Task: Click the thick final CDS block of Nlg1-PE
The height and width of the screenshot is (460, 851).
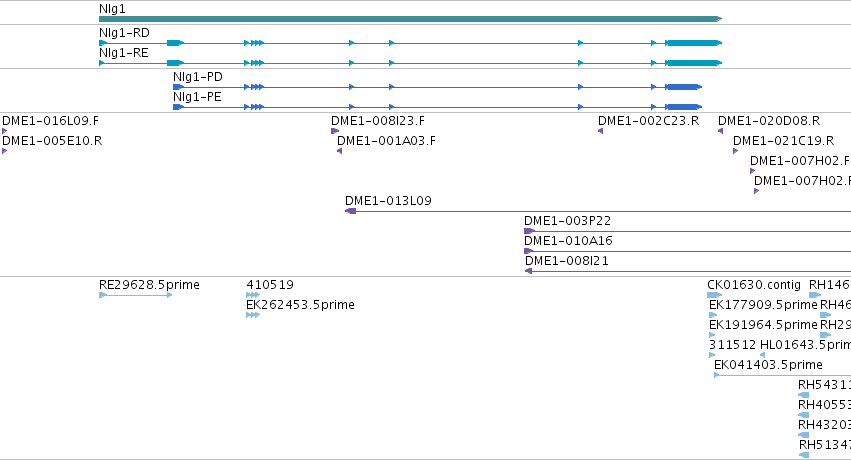Action: pos(684,107)
